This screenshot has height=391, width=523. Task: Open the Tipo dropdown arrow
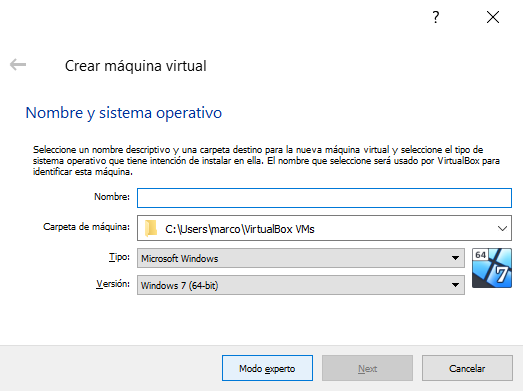pyautogui.click(x=455, y=258)
